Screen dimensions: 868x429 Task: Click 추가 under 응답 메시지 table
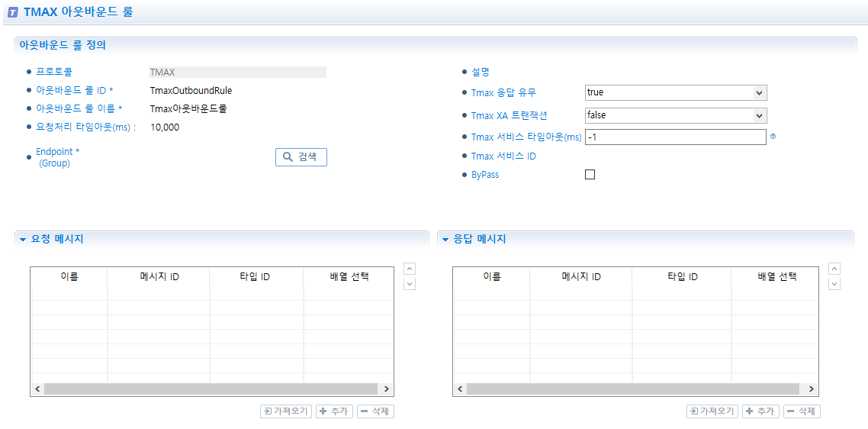760,411
